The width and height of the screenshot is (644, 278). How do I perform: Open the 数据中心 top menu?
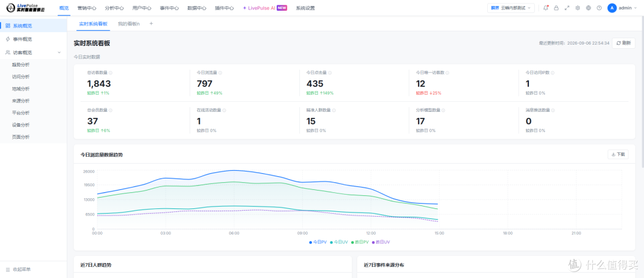(x=197, y=8)
